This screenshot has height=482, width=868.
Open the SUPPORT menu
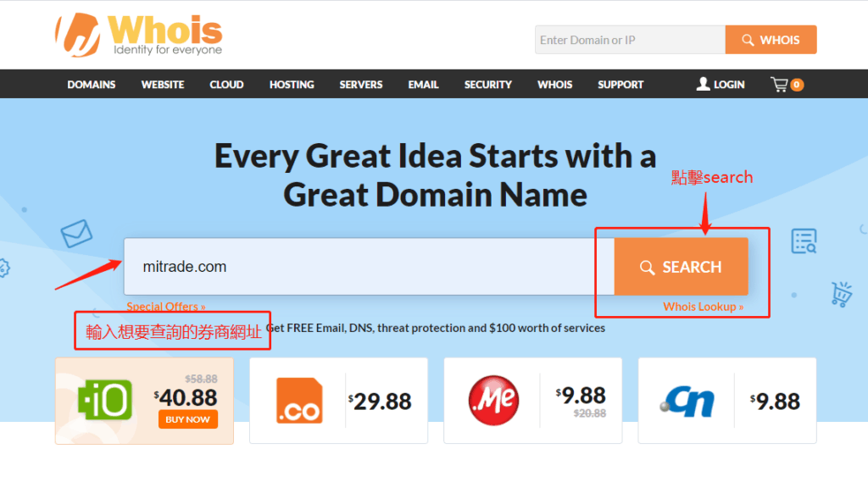pyautogui.click(x=620, y=85)
